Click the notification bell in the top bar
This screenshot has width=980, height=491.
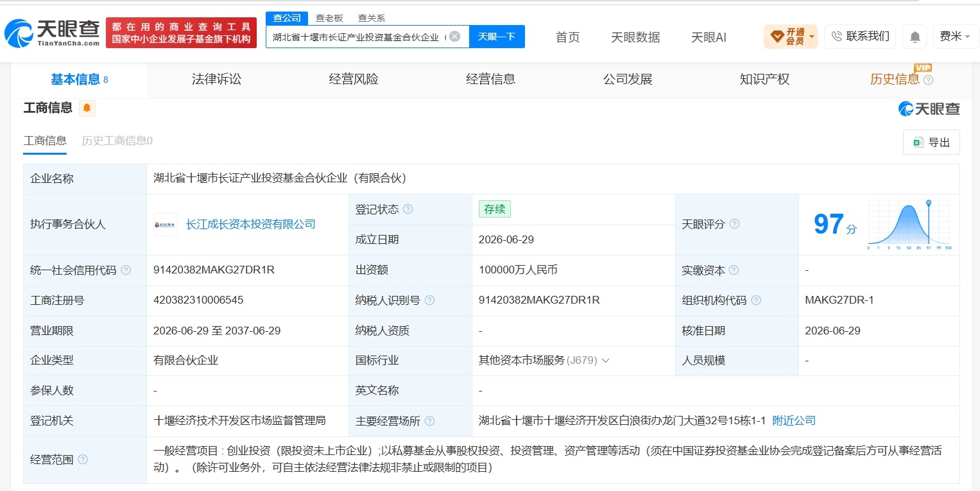click(x=914, y=37)
